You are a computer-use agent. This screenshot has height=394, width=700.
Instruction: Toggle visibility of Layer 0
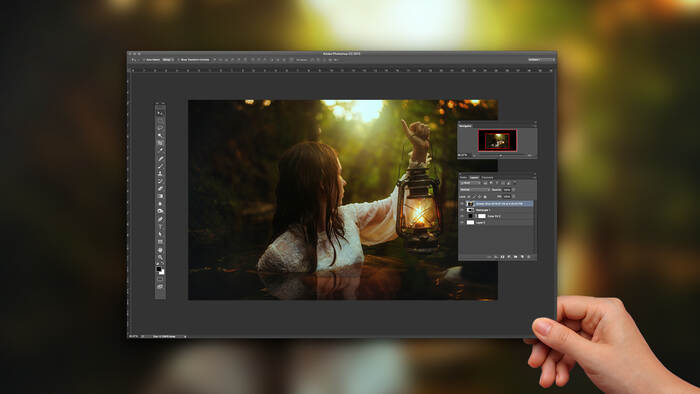(462, 222)
